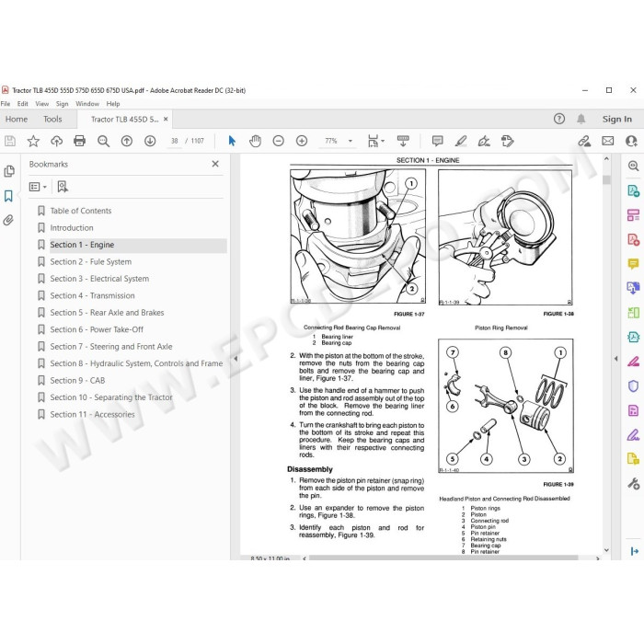
Task: Toggle the Bookmarks panel icon
Action: coord(8,196)
